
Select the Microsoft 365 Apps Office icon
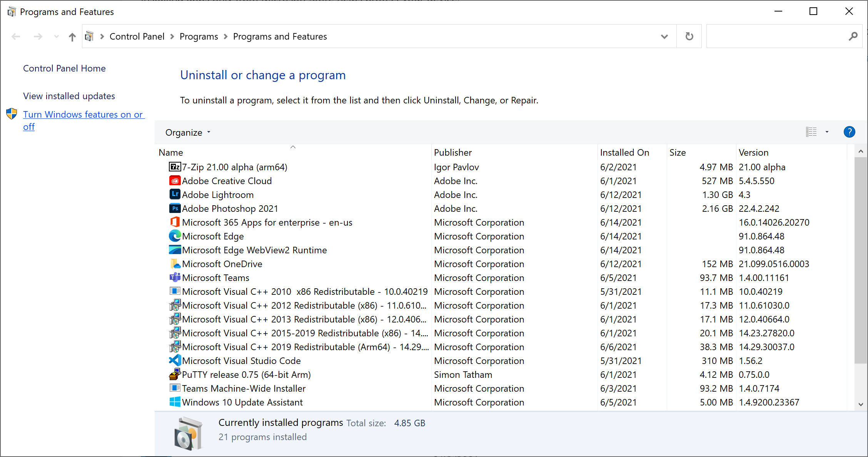[175, 222]
